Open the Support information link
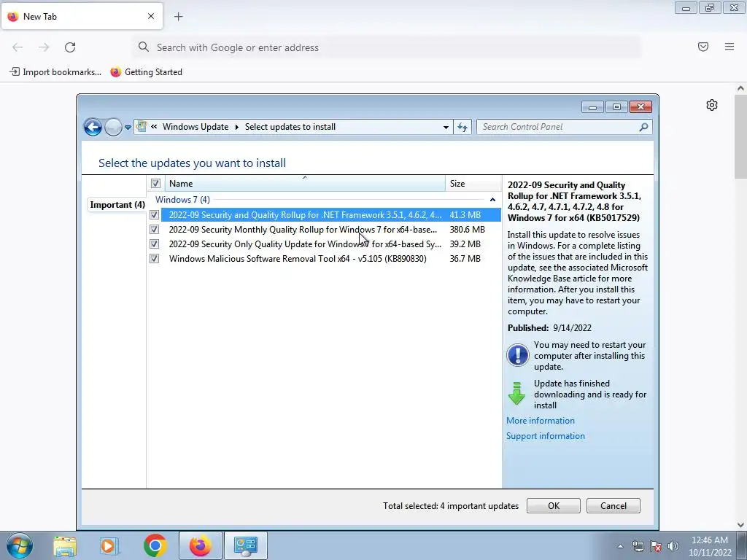The image size is (747, 560). point(546,436)
